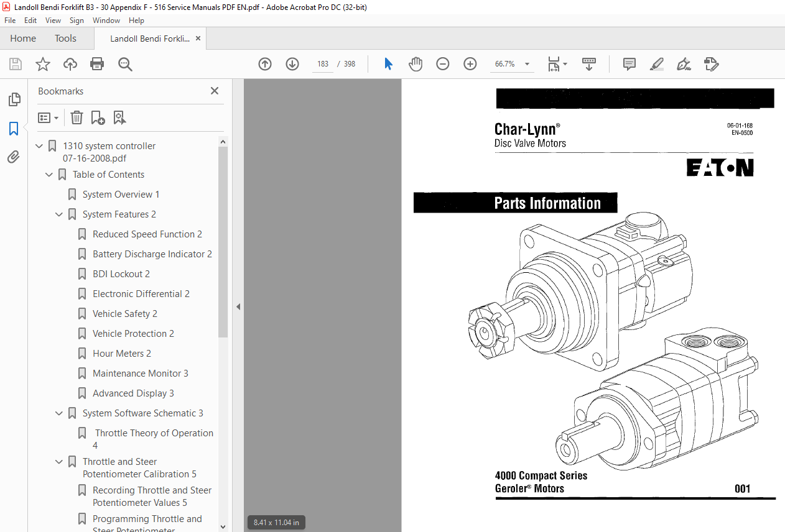The width and height of the screenshot is (785, 532).
Task: Click the page number input field
Action: coord(322,64)
